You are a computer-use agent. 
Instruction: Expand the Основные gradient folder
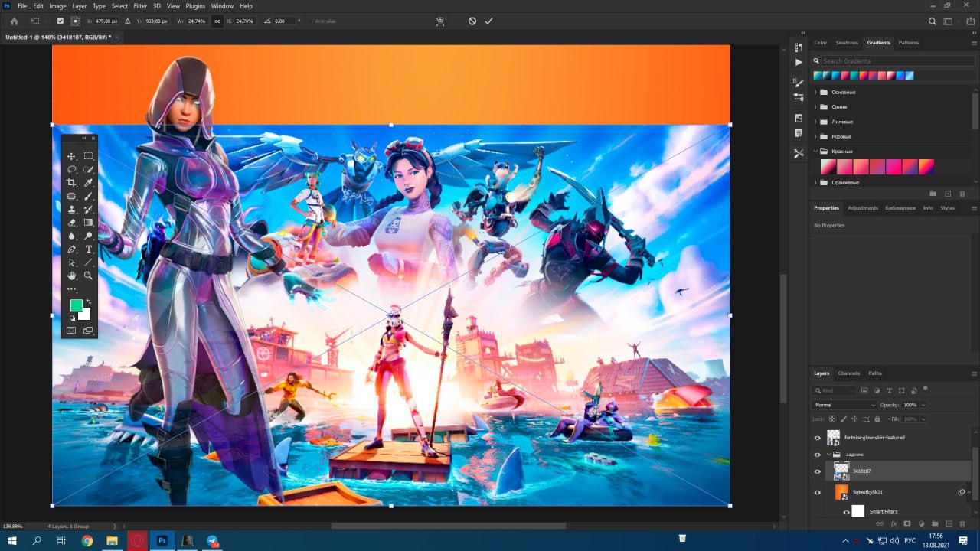815,93
